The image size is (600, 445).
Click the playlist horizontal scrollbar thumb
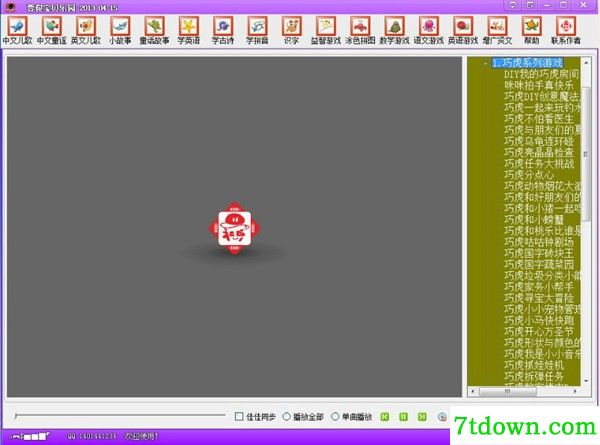pos(508,391)
